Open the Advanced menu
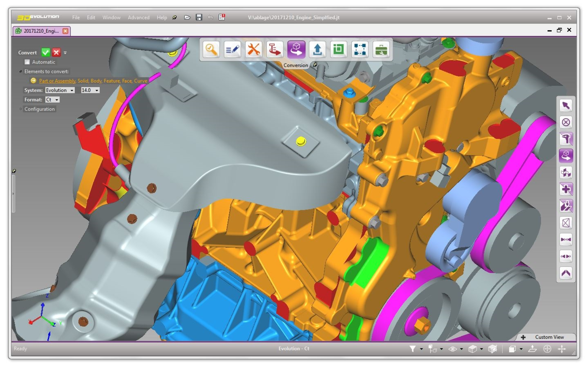Screen dimensions: 588x367 [x=138, y=17]
